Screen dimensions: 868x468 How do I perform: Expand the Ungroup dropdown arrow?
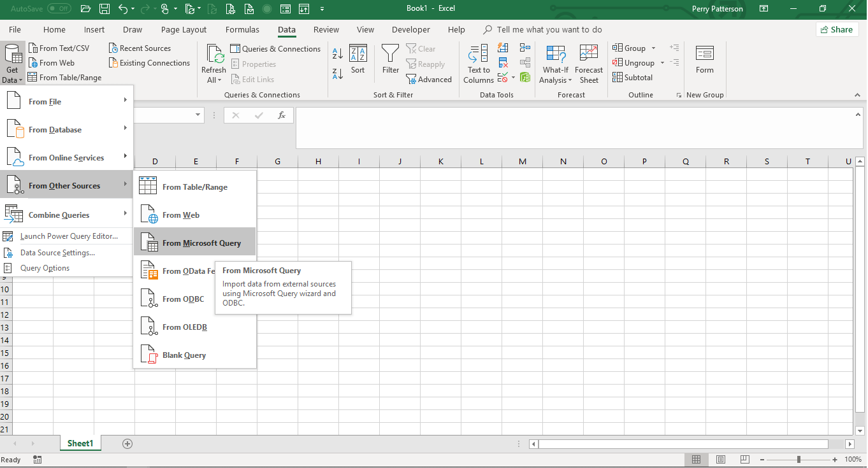pos(662,63)
